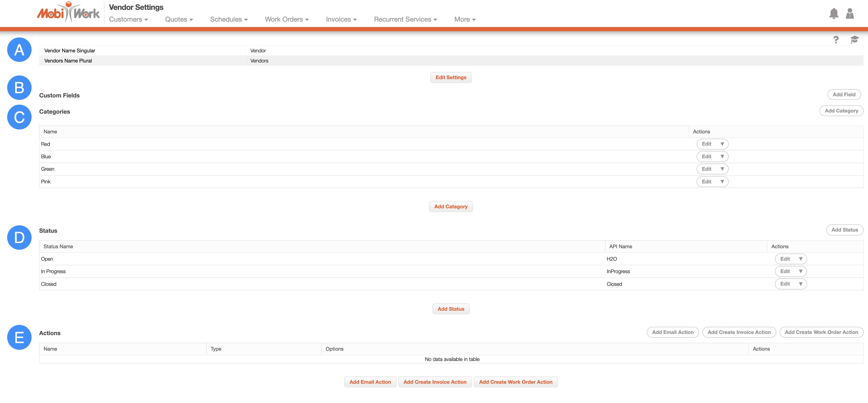
Task: Open the help question mark icon
Action: 836,40
